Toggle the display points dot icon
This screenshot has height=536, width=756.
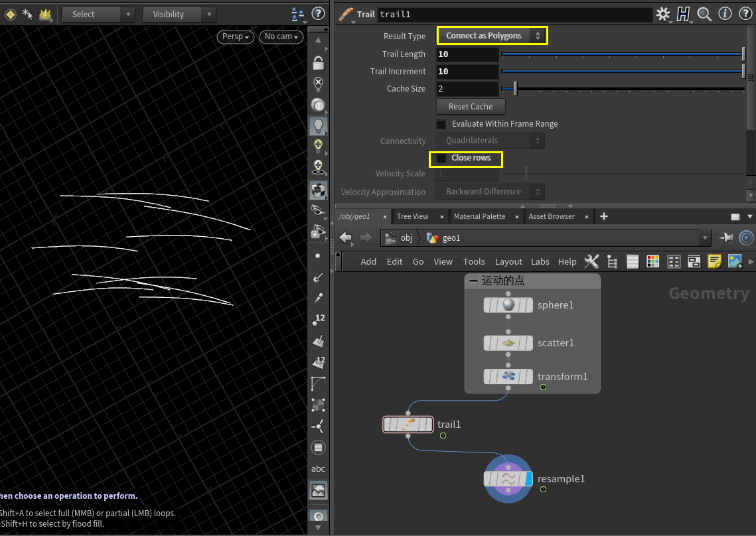tap(318, 256)
